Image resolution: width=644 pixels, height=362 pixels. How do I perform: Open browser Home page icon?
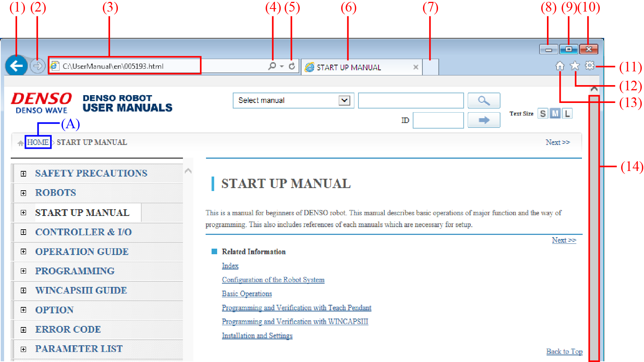coord(560,66)
